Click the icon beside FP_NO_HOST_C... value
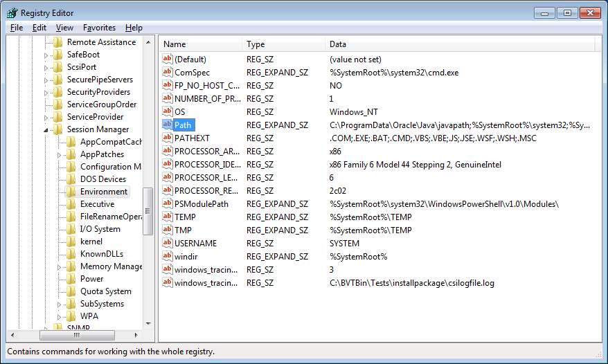This screenshot has width=608, height=364. click(x=167, y=85)
